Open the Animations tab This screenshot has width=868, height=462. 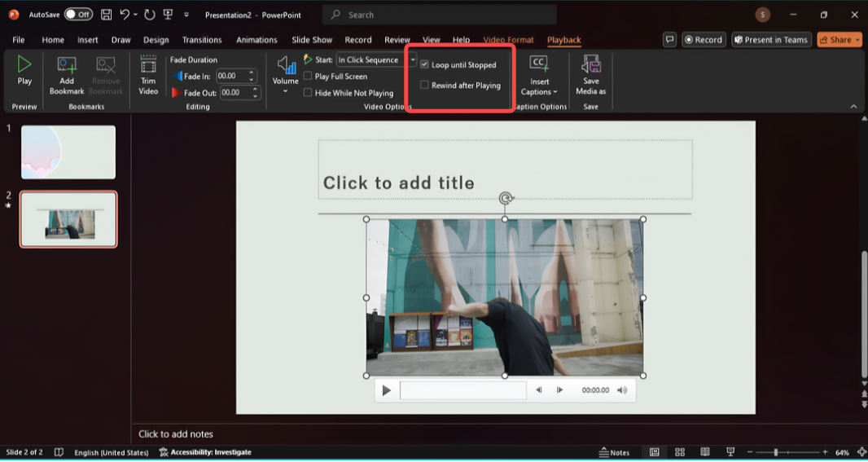pos(256,40)
